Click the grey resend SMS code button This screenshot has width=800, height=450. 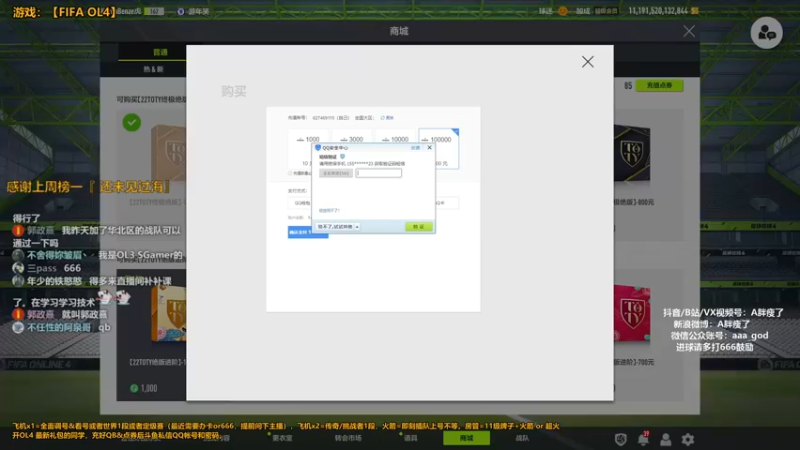(x=336, y=173)
